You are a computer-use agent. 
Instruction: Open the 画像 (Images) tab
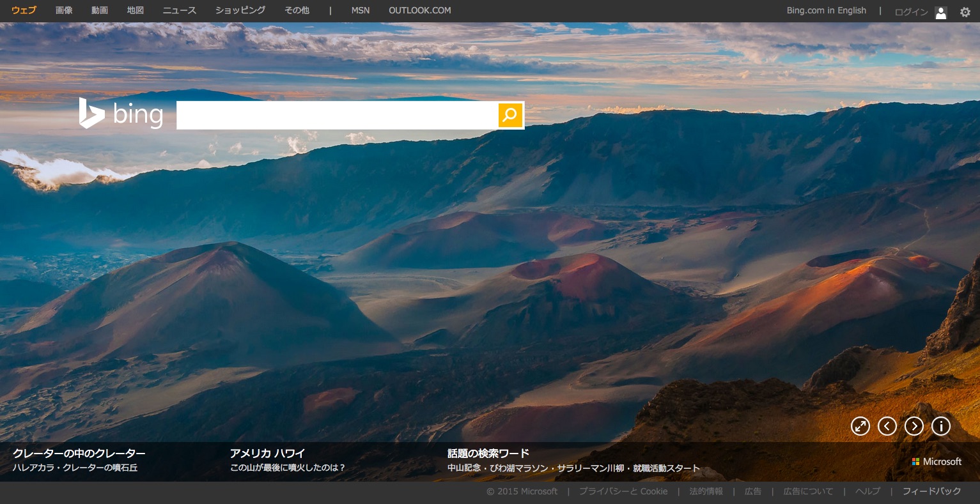pyautogui.click(x=64, y=10)
